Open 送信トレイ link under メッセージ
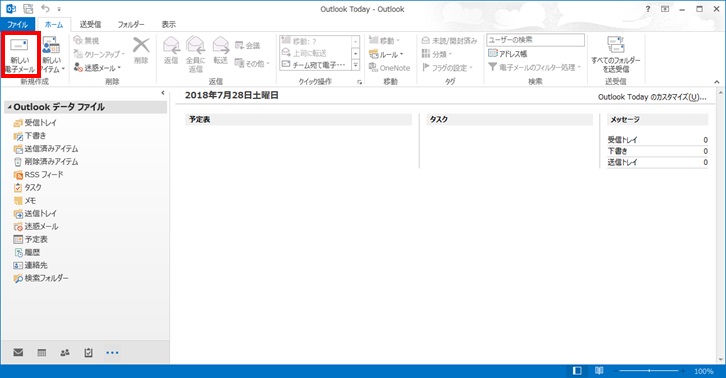 click(622, 162)
